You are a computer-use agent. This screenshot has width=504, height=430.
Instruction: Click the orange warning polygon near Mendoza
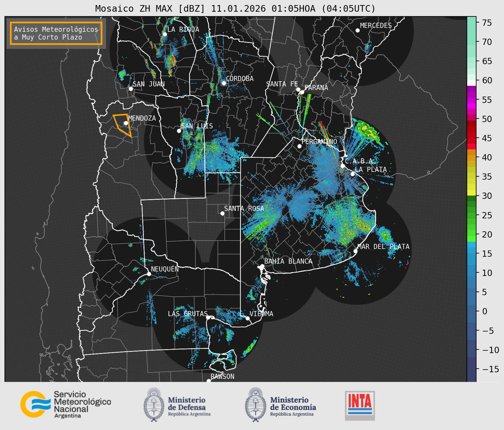pos(122,125)
